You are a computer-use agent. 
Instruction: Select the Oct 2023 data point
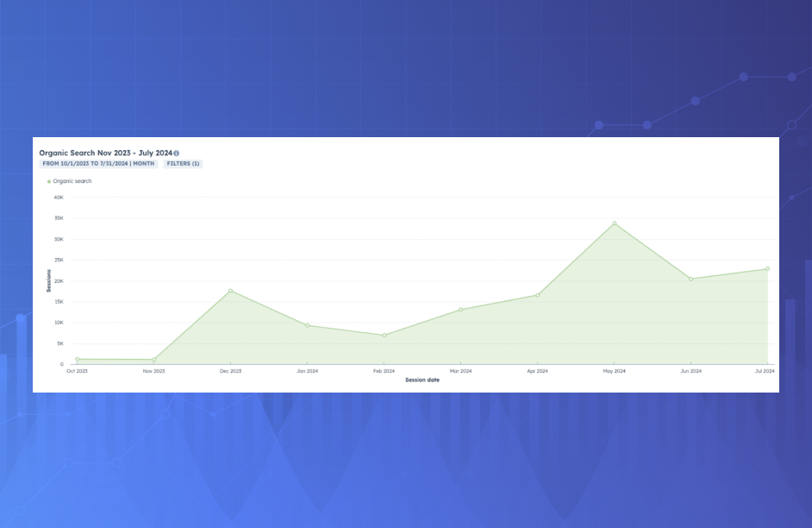pos(77,359)
